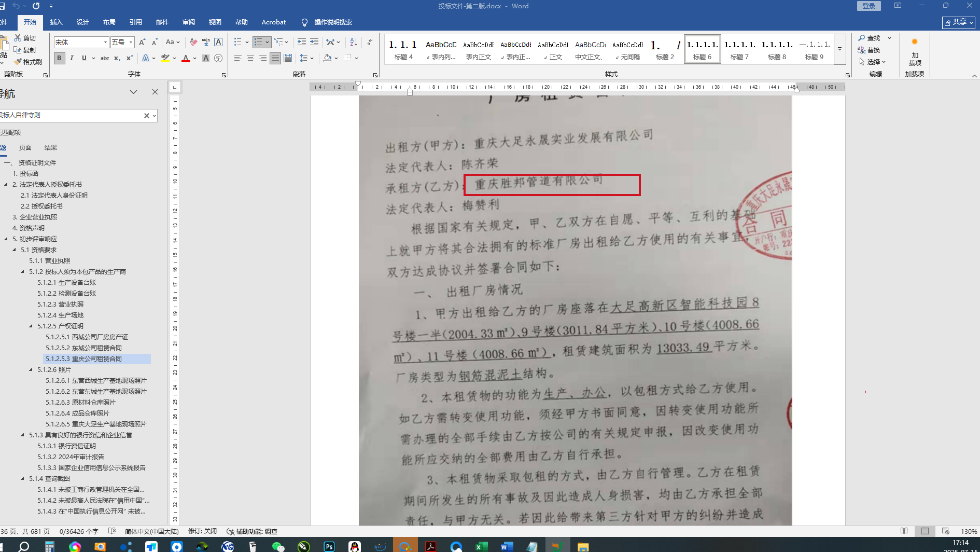Image resolution: width=980 pixels, height=552 pixels.
Task: Click the Replace (替换) command
Action: click(869, 50)
